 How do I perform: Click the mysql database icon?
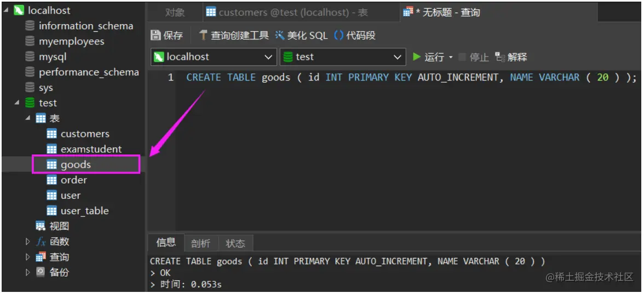tap(30, 57)
